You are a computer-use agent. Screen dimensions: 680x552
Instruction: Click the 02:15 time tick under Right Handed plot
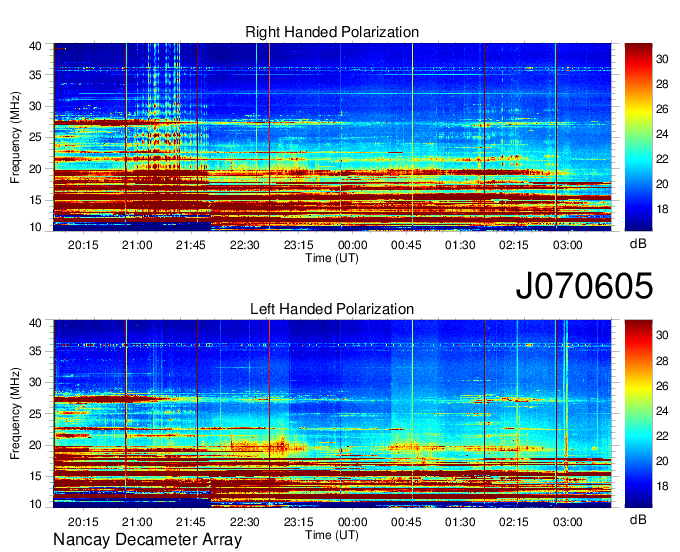(514, 245)
